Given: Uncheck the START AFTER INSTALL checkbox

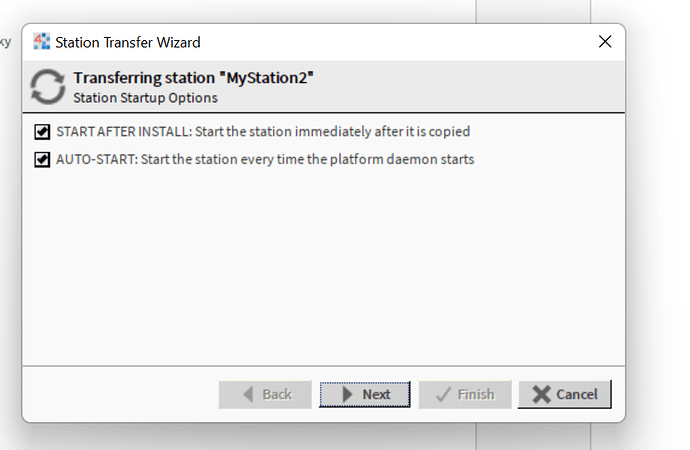Looking at the screenshot, I should click(42, 131).
